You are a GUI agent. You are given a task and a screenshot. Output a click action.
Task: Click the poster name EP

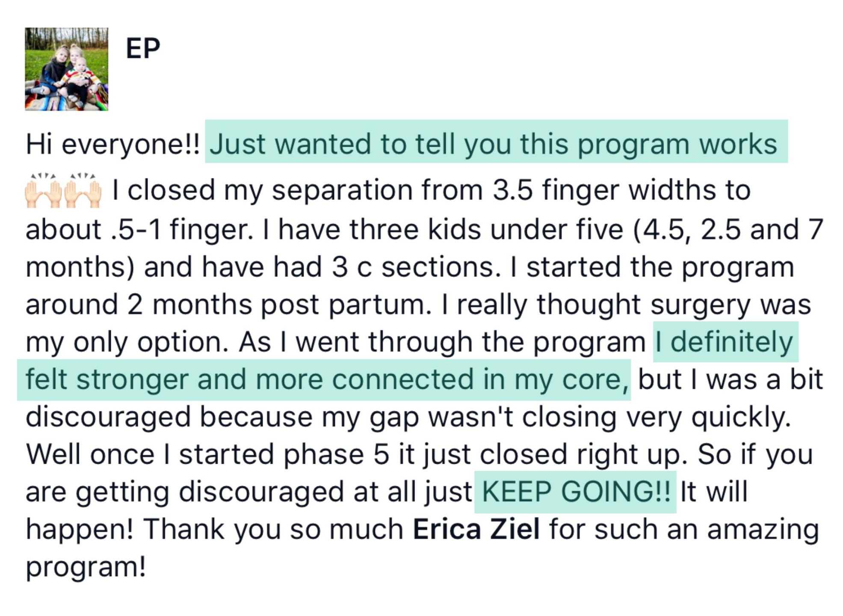pos(143,48)
